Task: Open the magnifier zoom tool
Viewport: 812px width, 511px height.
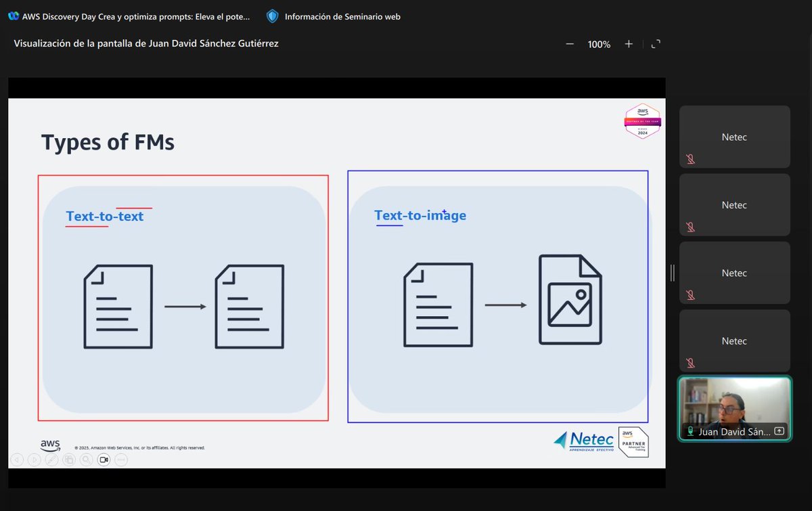Action: tap(86, 460)
